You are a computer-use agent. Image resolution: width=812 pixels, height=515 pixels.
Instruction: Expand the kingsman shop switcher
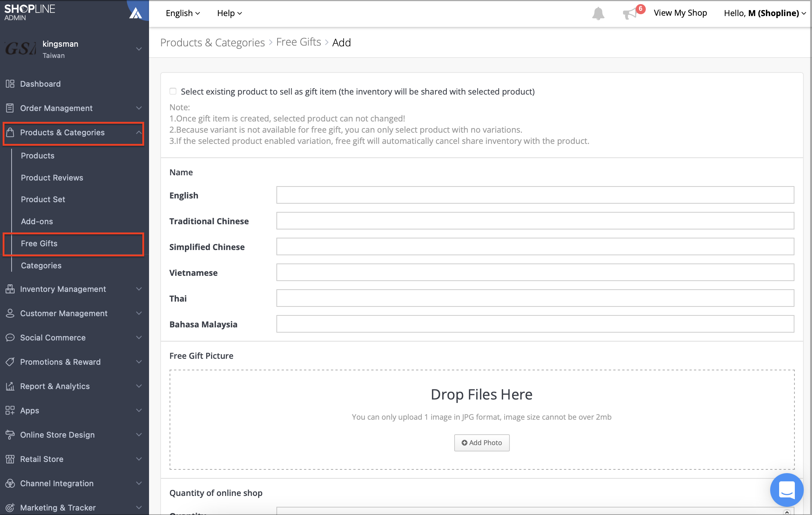(139, 49)
